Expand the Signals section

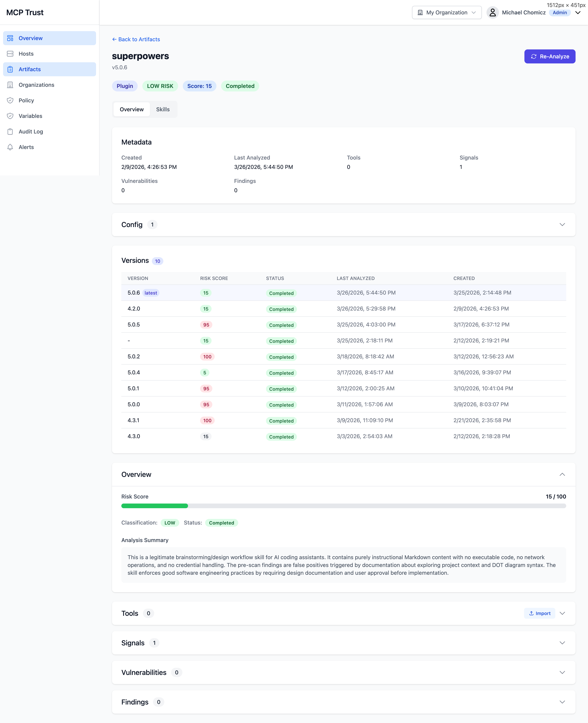[x=563, y=643]
